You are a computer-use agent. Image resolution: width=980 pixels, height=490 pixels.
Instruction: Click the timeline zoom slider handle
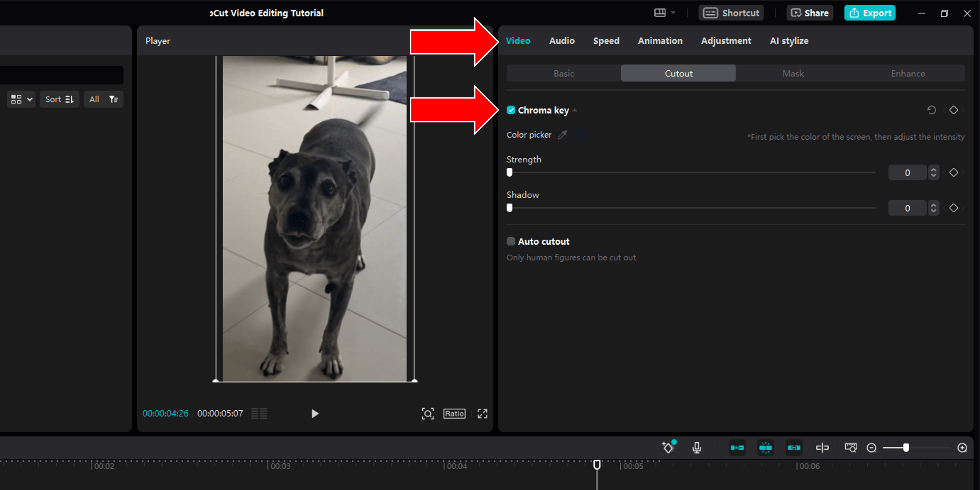906,448
